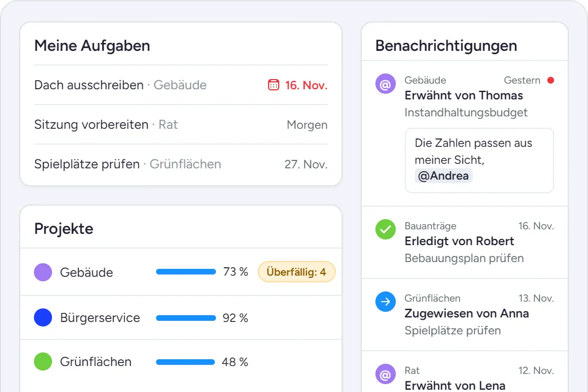Click the Rat tag beside Sitzung vorbereiten
The image size is (588, 392).
pyautogui.click(x=168, y=124)
